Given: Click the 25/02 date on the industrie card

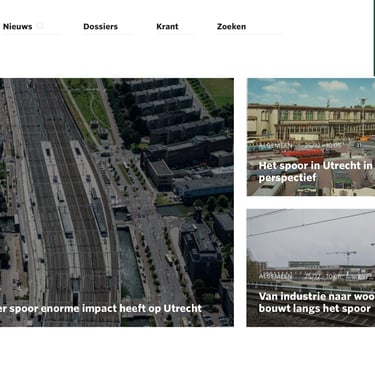Looking at the screenshot, I should [x=312, y=277].
